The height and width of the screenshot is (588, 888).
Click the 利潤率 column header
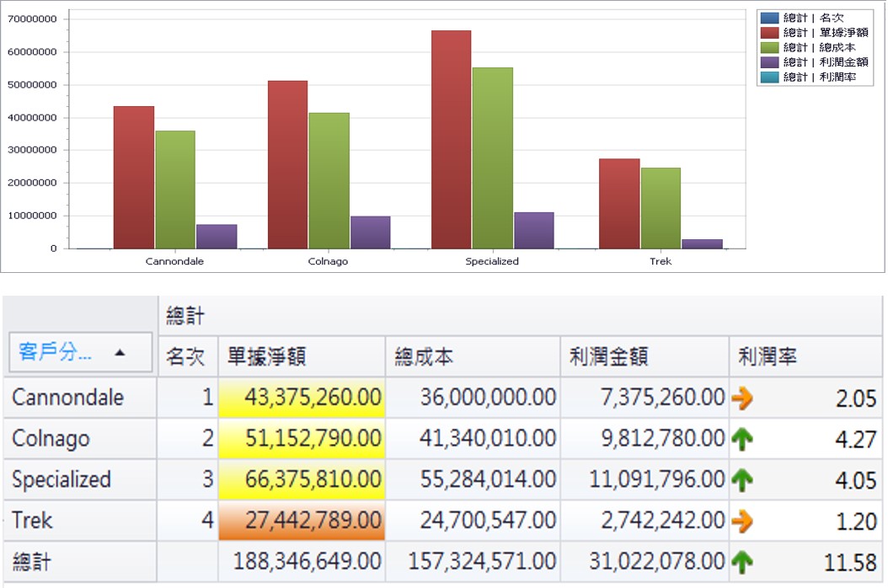(x=806, y=356)
